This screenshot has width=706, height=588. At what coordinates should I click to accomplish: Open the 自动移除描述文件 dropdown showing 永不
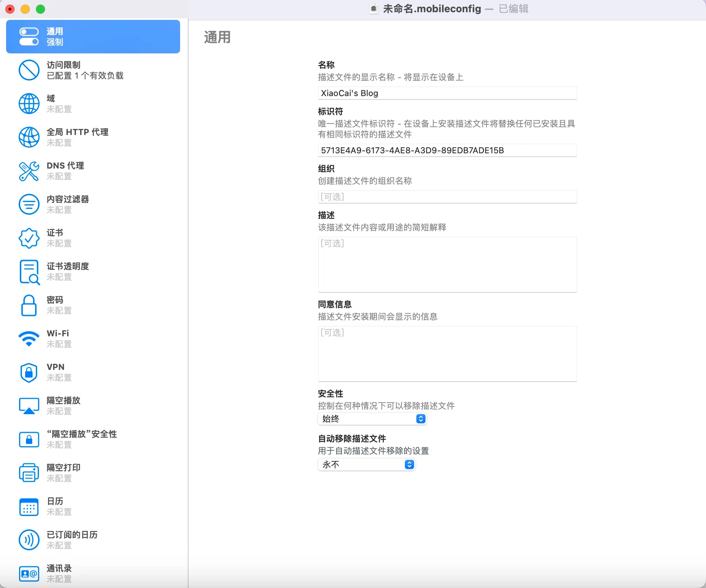pos(366,465)
